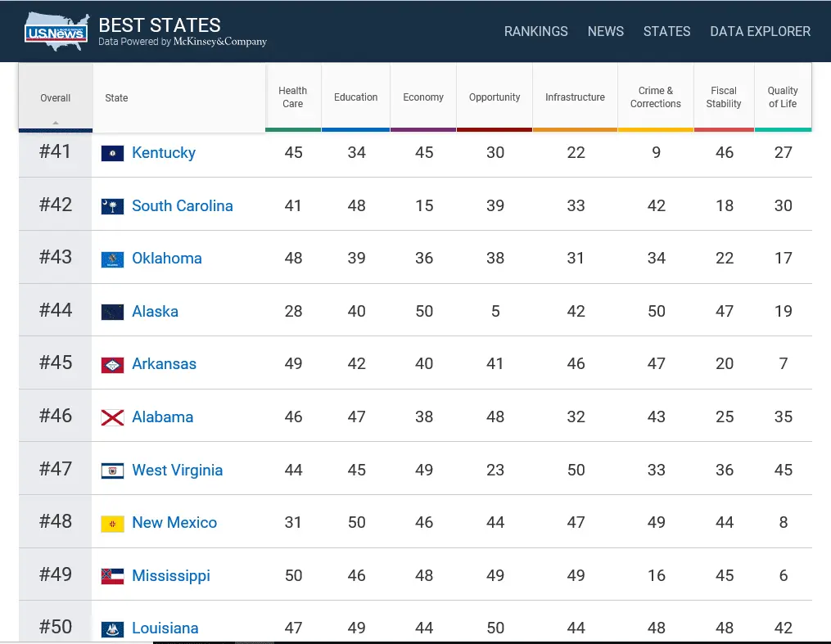Image resolution: width=831 pixels, height=644 pixels.
Task: Click the Alabama state flag icon
Action: tap(112, 417)
